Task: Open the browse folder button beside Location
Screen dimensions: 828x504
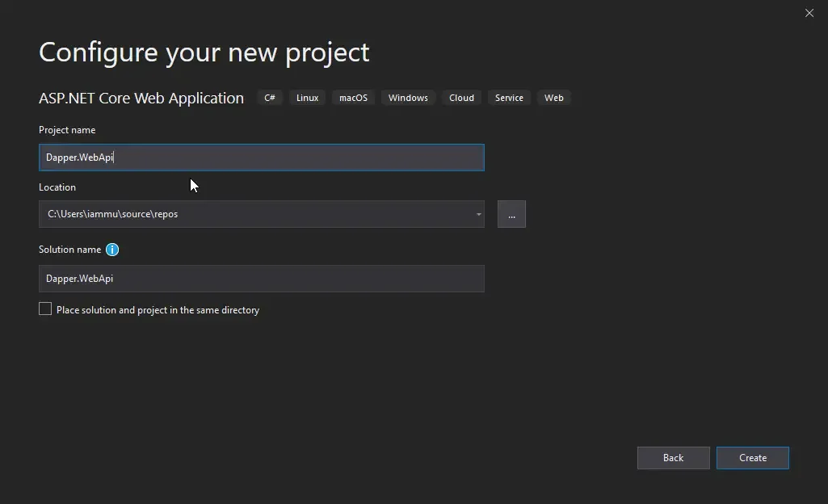Action: 511,214
